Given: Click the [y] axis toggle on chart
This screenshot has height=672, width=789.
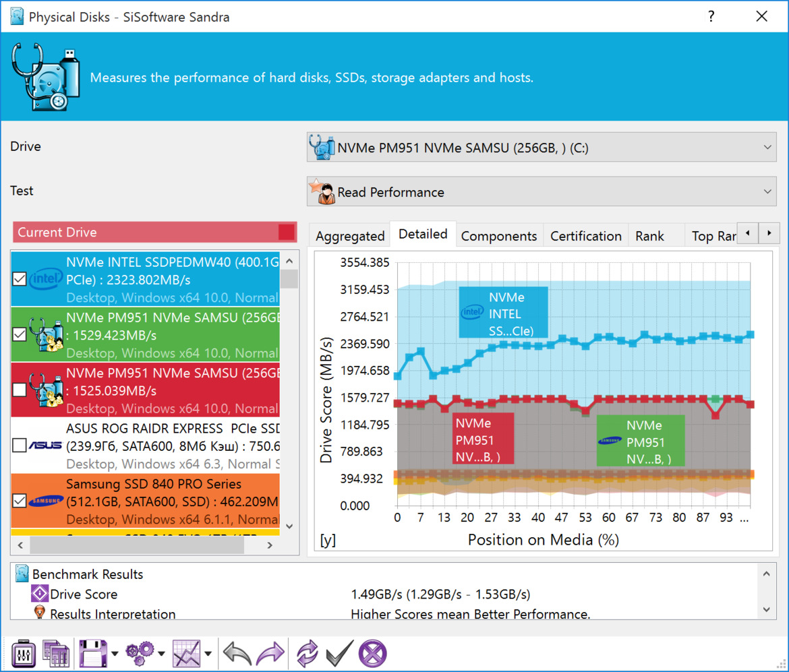Looking at the screenshot, I should pyautogui.click(x=328, y=540).
